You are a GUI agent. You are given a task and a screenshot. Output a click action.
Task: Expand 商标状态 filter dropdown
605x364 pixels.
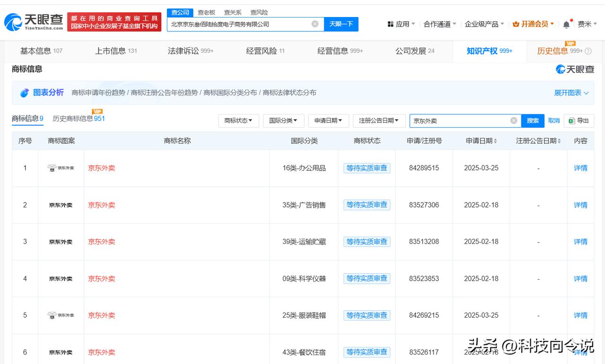(x=239, y=121)
